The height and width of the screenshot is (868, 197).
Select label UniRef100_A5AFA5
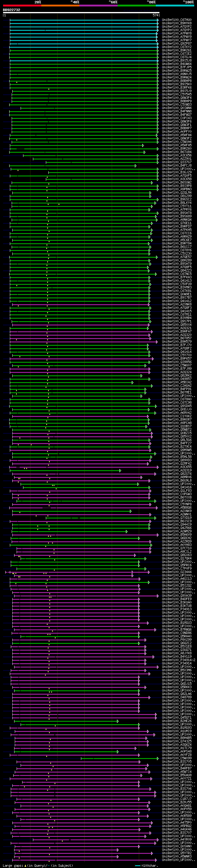click(177, 145)
